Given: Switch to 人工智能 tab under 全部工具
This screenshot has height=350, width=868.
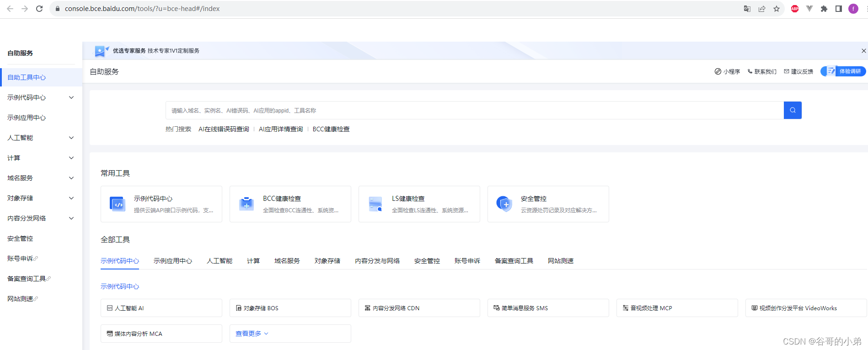Looking at the screenshot, I should point(220,261).
